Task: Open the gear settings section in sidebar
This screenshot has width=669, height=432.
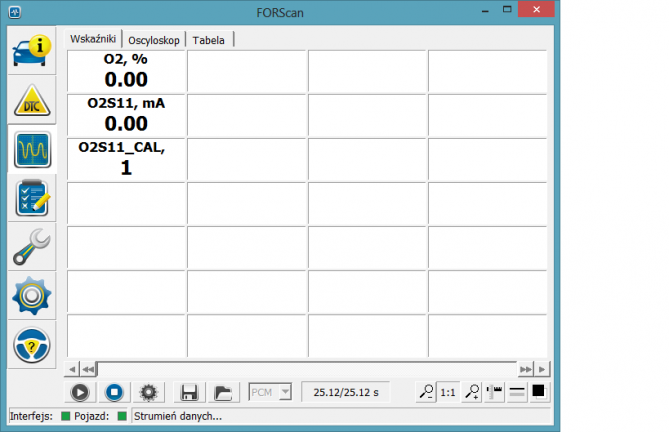Action: pos(33,296)
